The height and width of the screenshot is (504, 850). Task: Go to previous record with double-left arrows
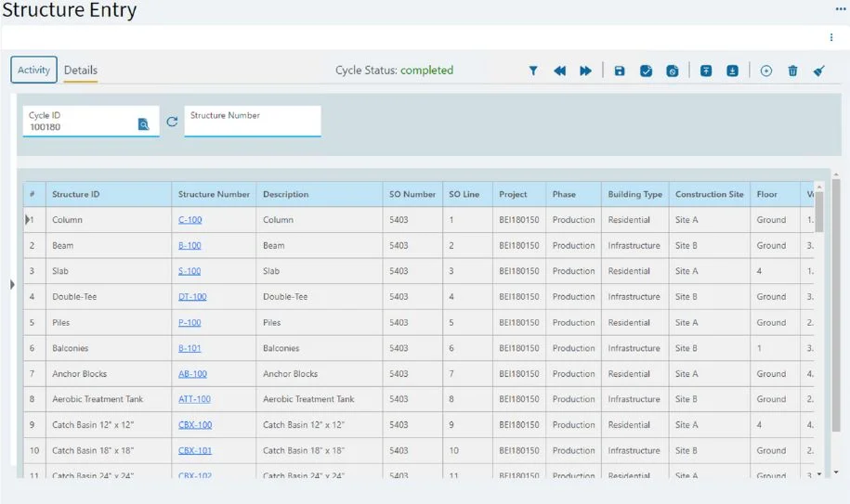tap(559, 71)
